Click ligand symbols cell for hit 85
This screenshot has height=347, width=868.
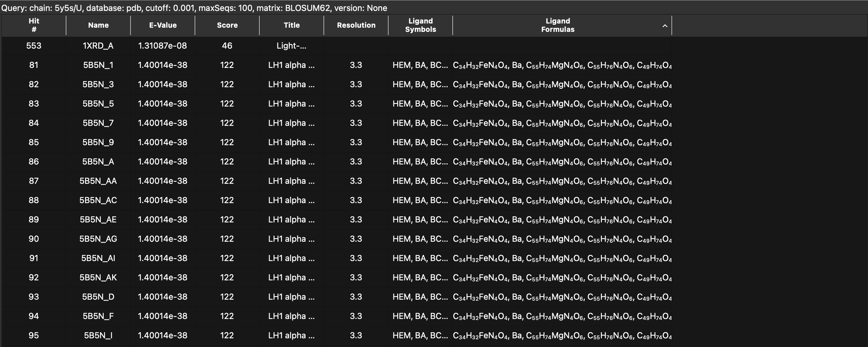click(x=420, y=142)
